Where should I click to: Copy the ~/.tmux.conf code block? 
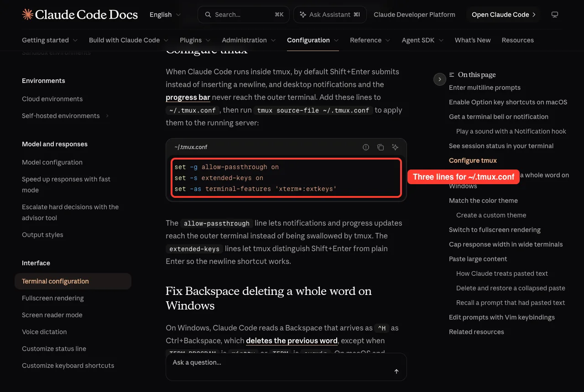click(x=381, y=147)
